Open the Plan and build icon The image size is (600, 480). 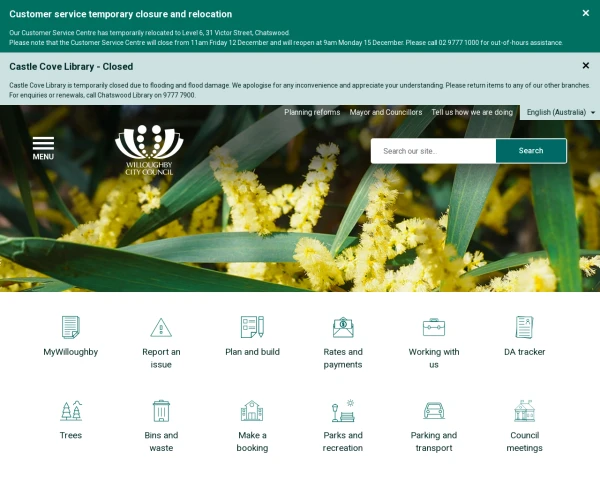(x=252, y=327)
